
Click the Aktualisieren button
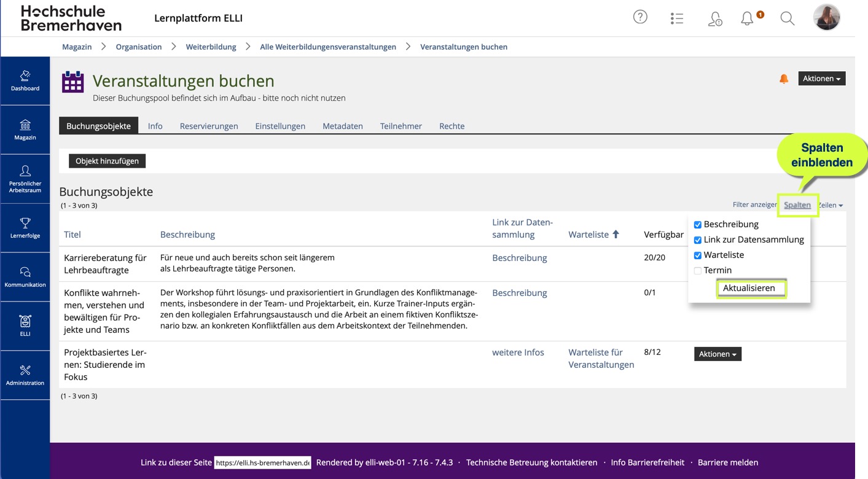point(749,288)
